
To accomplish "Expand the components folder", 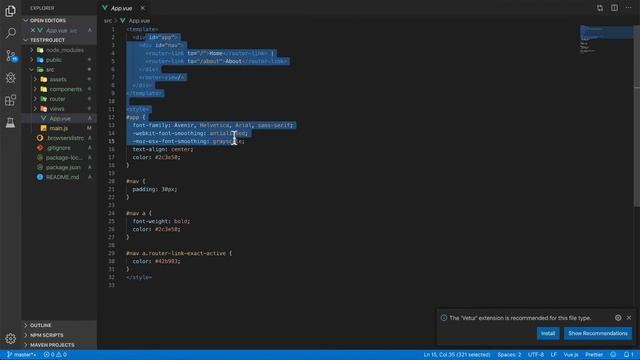I will (x=59, y=89).
